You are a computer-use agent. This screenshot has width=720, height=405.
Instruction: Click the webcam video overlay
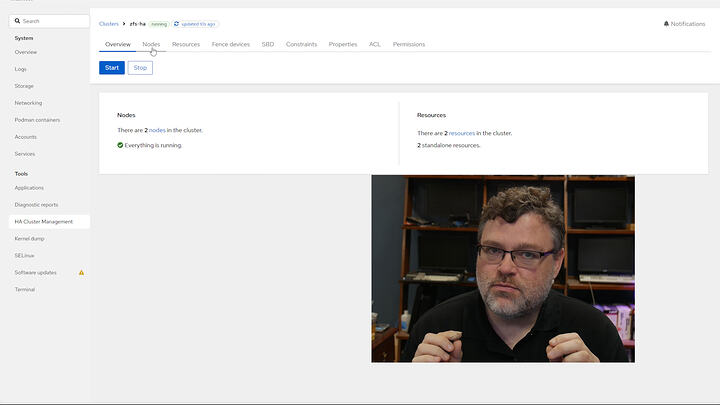[503, 269]
